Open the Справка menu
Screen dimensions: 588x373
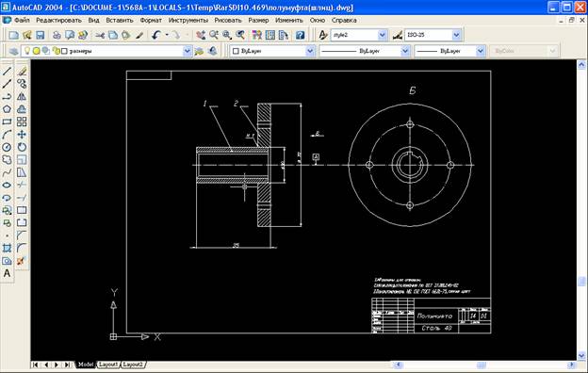tap(344, 20)
